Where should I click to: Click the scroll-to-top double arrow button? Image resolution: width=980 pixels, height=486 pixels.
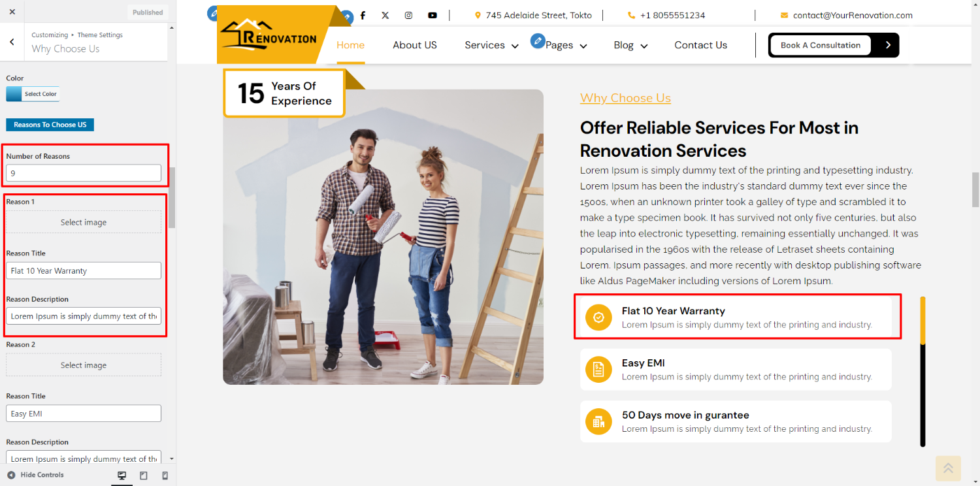[948, 468]
